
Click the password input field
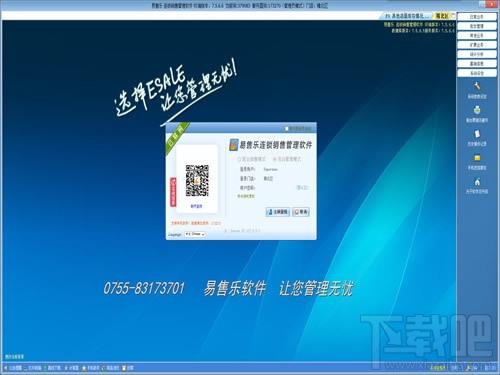pyautogui.click(x=279, y=188)
